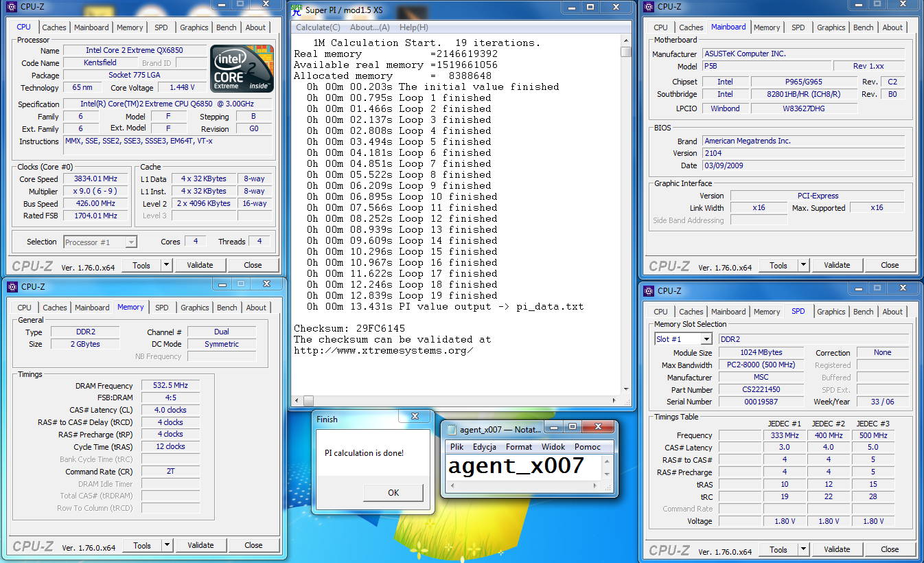Click the Week/Year 33 / 06 value
The image size is (924, 563).
883,402
